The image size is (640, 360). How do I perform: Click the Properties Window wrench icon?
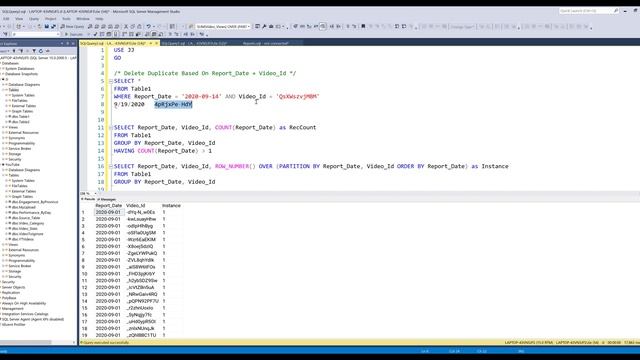coord(264,27)
